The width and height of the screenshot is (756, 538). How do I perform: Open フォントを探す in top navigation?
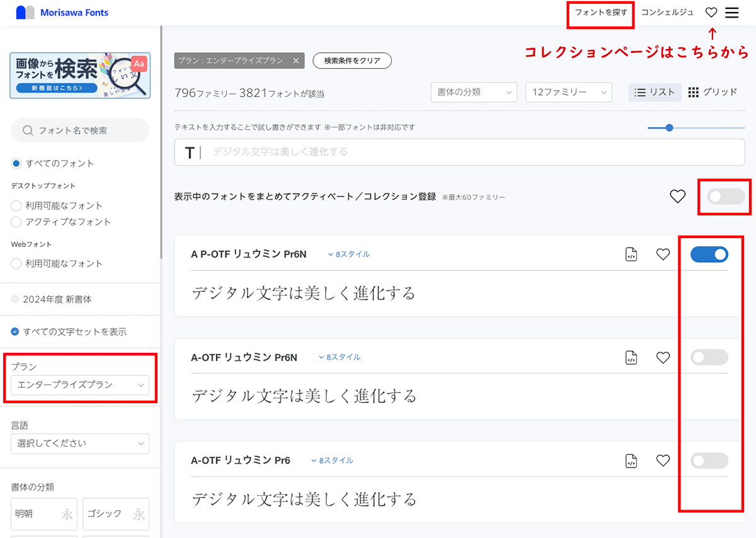pos(601,13)
